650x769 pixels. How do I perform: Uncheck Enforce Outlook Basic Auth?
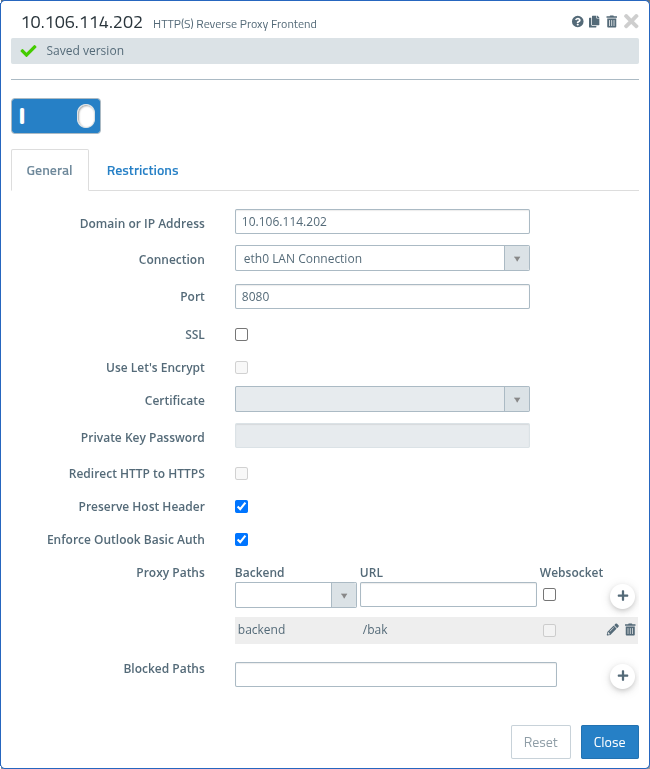pyautogui.click(x=242, y=540)
